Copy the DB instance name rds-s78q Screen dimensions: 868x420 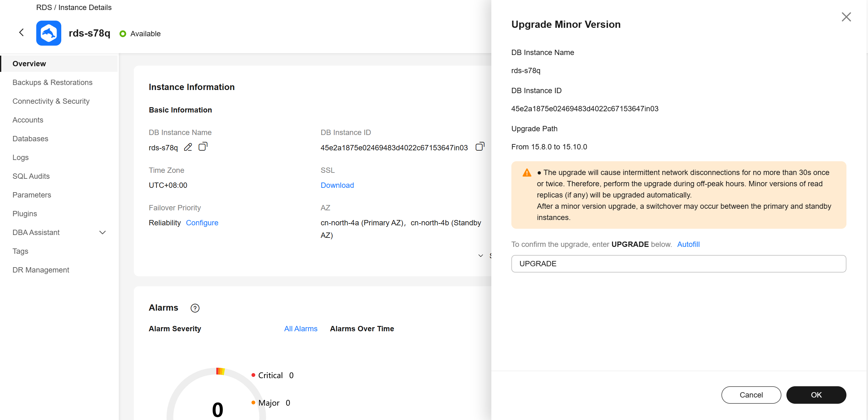coord(203,147)
